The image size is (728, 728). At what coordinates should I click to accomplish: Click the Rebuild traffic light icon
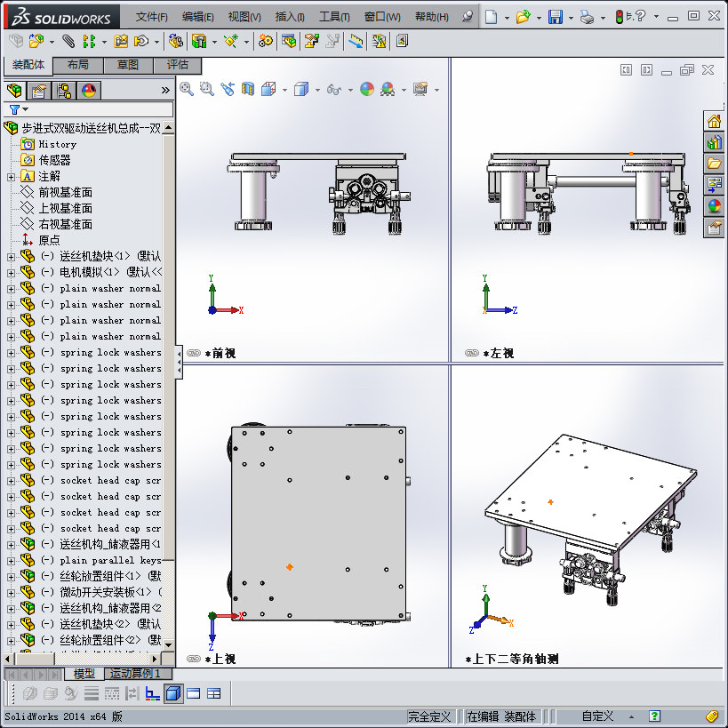[619, 17]
